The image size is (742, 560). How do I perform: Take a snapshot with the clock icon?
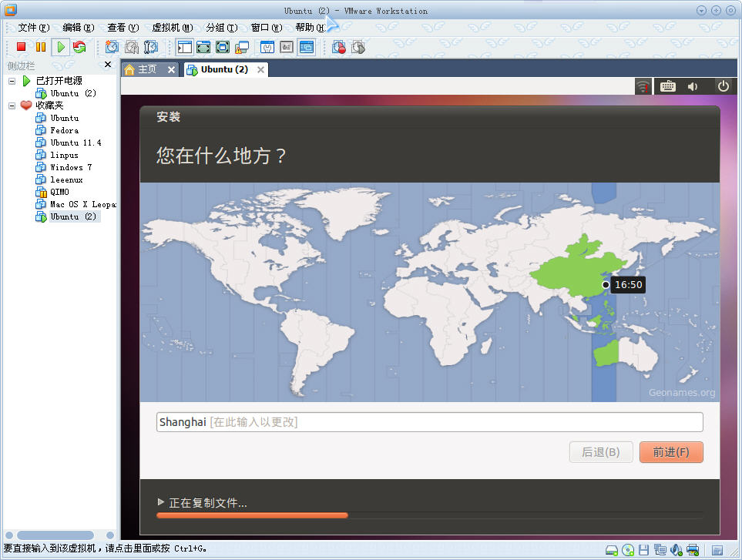[112, 47]
